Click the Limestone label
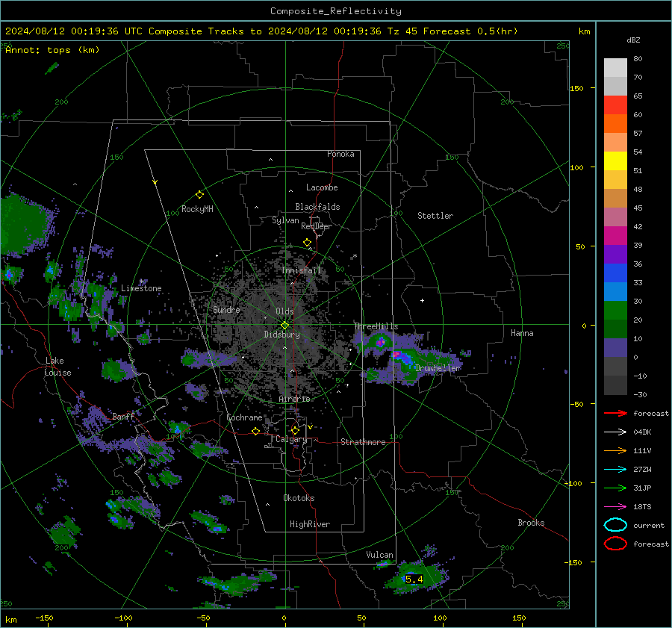The image size is (672, 628). coord(141,288)
